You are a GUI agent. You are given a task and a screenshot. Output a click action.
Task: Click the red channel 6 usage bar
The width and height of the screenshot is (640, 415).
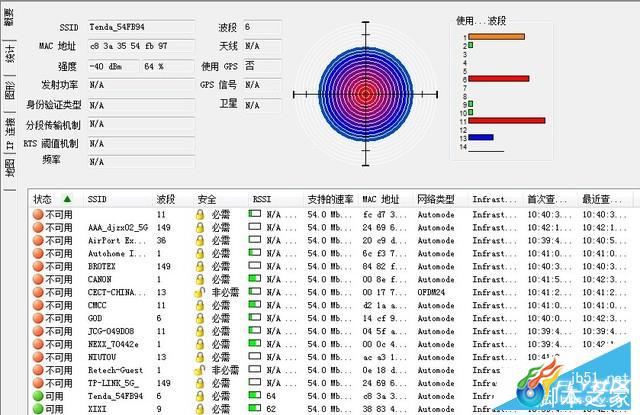click(x=498, y=78)
